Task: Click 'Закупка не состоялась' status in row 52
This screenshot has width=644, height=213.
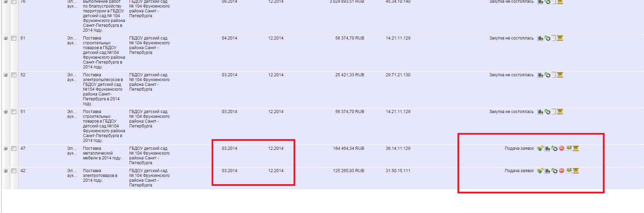Action: [511, 75]
